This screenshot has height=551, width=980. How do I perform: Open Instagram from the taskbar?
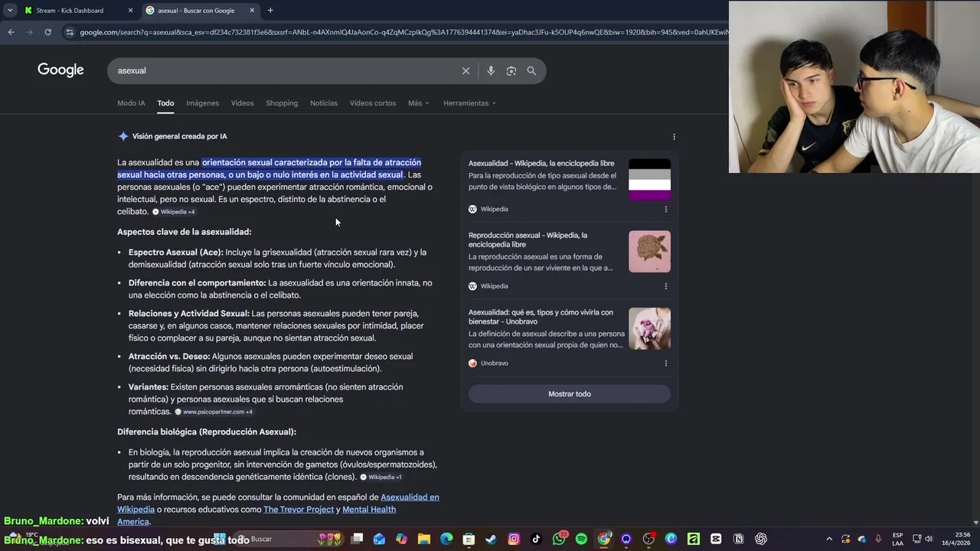coord(514,539)
